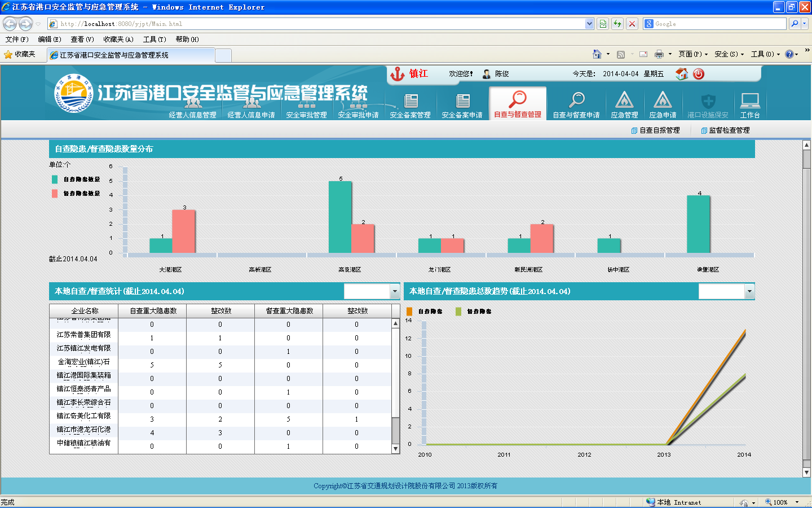The height and width of the screenshot is (508, 812).
Task: Click the 监督检查管理 link
Action: pyautogui.click(x=726, y=130)
